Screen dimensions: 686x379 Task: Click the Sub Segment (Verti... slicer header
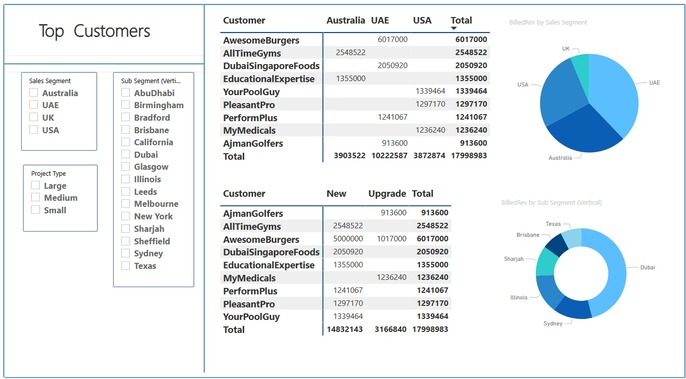(151, 81)
